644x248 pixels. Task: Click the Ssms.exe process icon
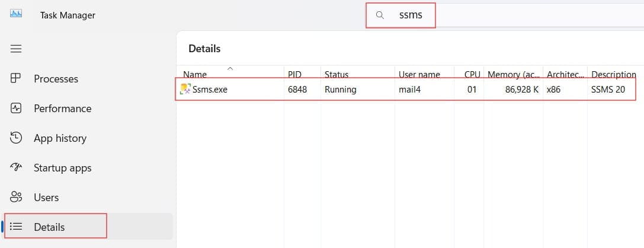pos(185,89)
